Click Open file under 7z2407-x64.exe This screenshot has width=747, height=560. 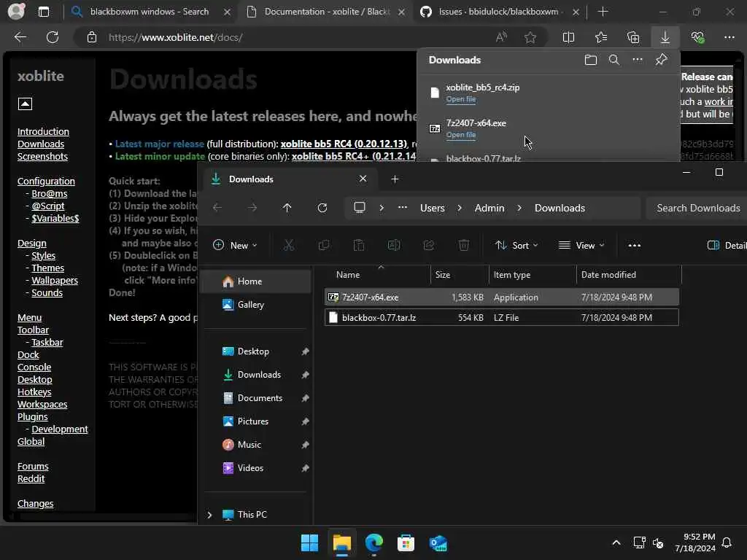461,135
